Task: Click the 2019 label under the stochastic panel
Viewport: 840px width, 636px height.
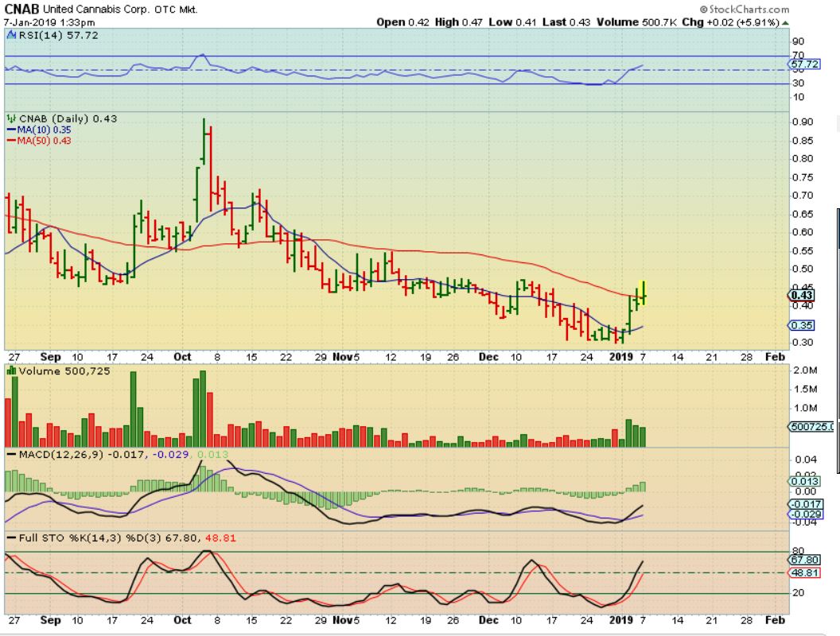Action: click(621, 620)
